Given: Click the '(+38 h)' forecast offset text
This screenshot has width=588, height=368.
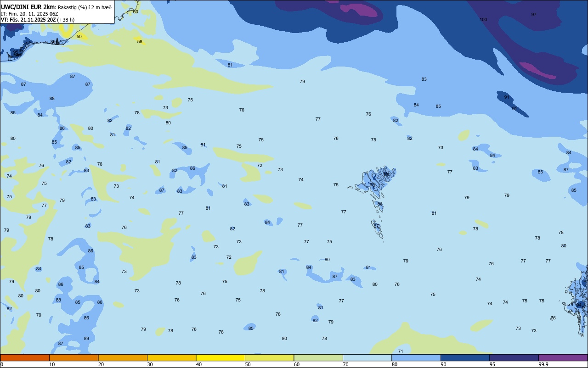Looking at the screenshot, I should click(x=66, y=20).
